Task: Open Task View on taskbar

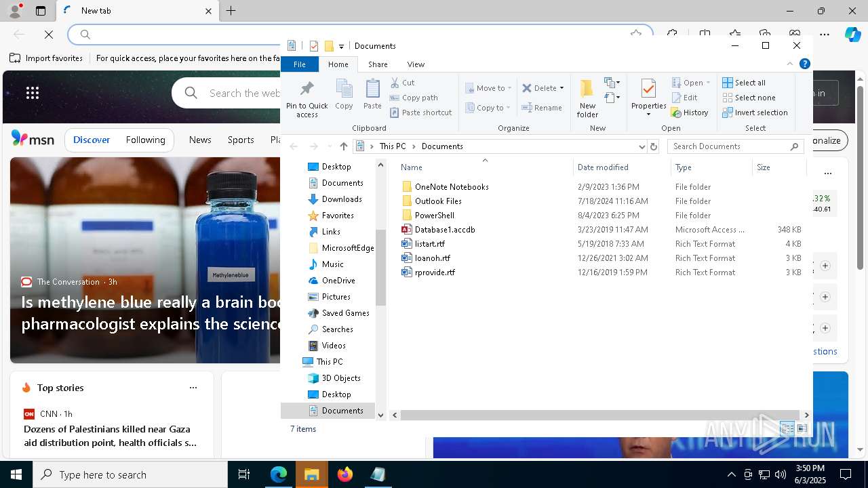Action: [244, 474]
